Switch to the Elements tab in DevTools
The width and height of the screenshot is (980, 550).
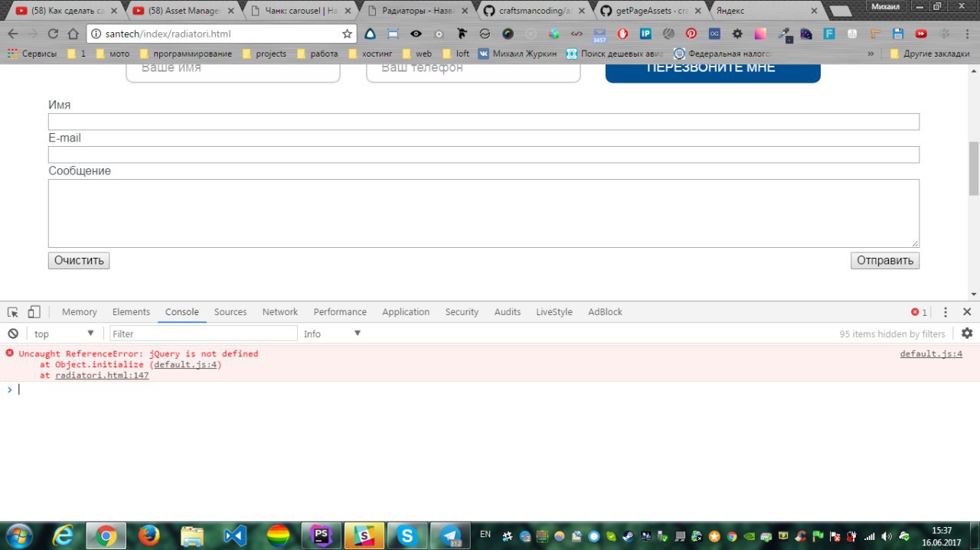click(131, 312)
